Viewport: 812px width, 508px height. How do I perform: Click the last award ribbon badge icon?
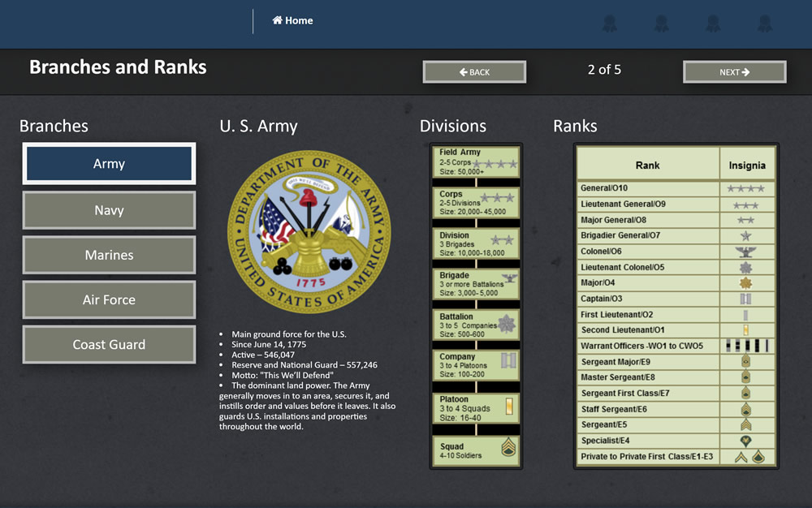coord(764,23)
